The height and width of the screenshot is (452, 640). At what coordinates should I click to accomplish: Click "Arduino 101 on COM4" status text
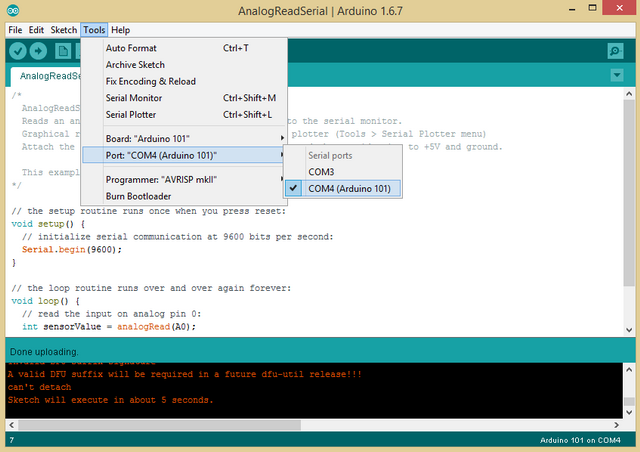[x=580, y=440]
